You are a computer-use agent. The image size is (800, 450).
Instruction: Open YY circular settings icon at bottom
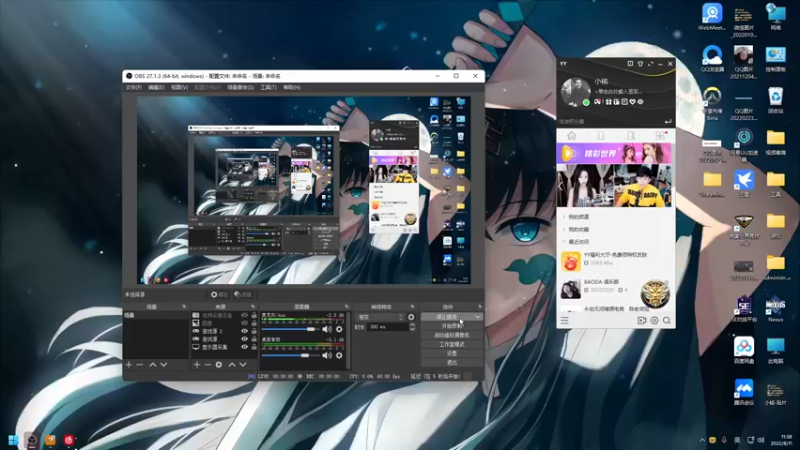654,320
